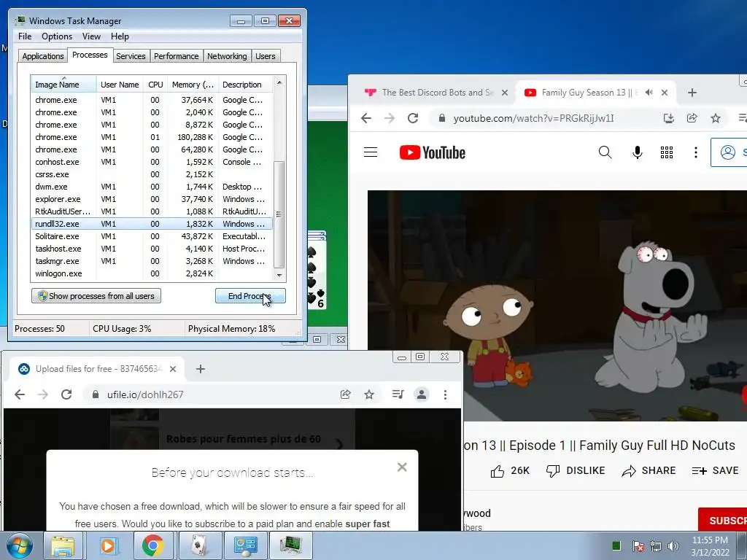Switch to Applications tab in Task Manager
This screenshot has width=747, height=560.
click(43, 55)
